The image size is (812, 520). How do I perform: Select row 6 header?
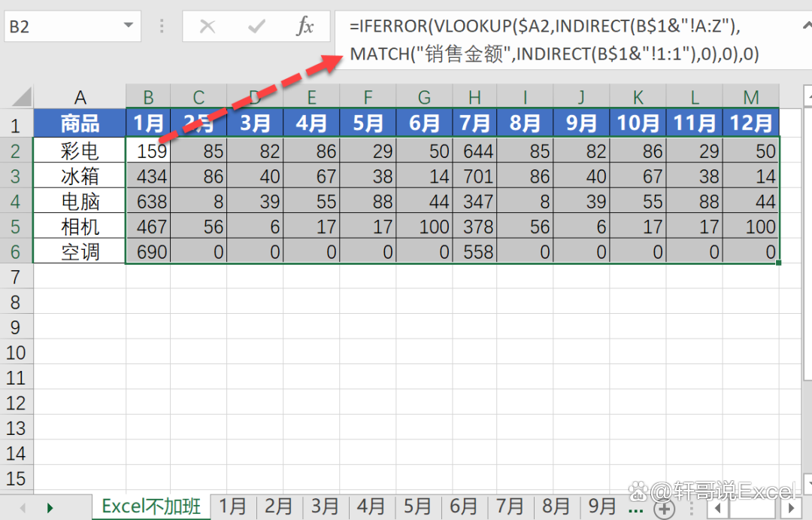pyautogui.click(x=16, y=252)
